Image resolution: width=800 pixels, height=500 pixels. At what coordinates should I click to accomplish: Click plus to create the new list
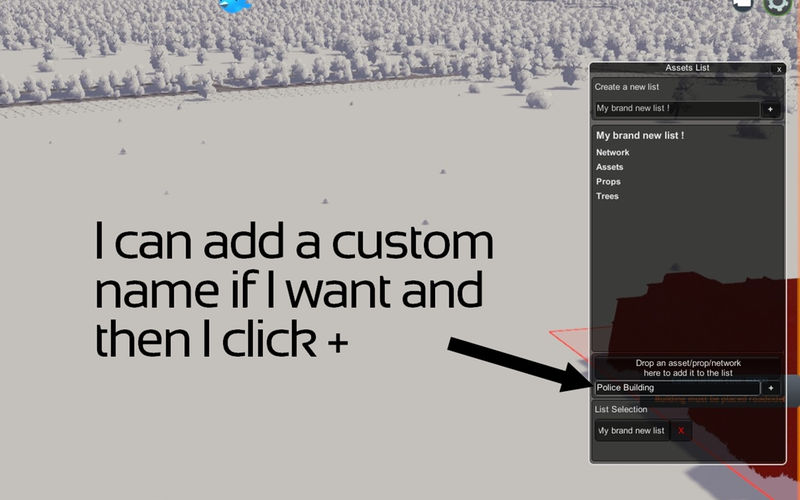pyautogui.click(x=770, y=109)
